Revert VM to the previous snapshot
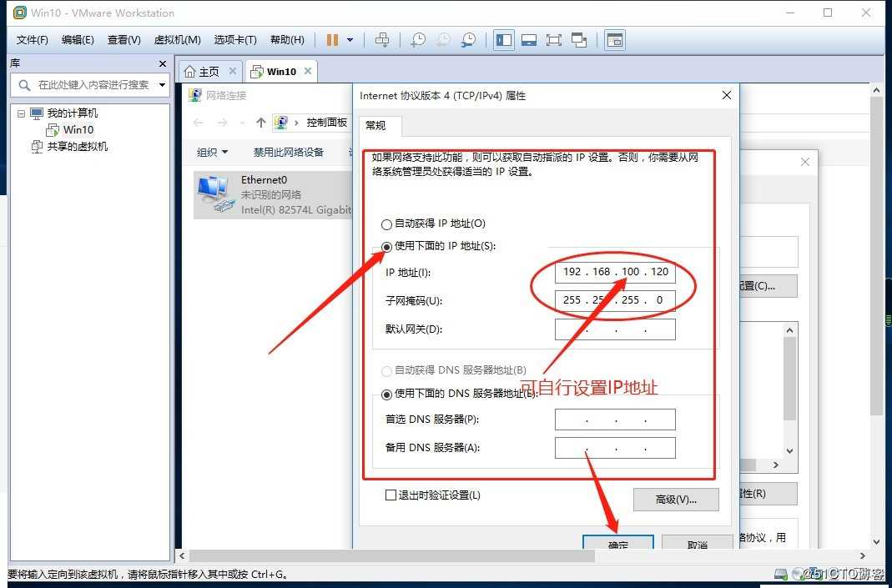Image resolution: width=892 pixels, height=588 pixels. (443, 40)
